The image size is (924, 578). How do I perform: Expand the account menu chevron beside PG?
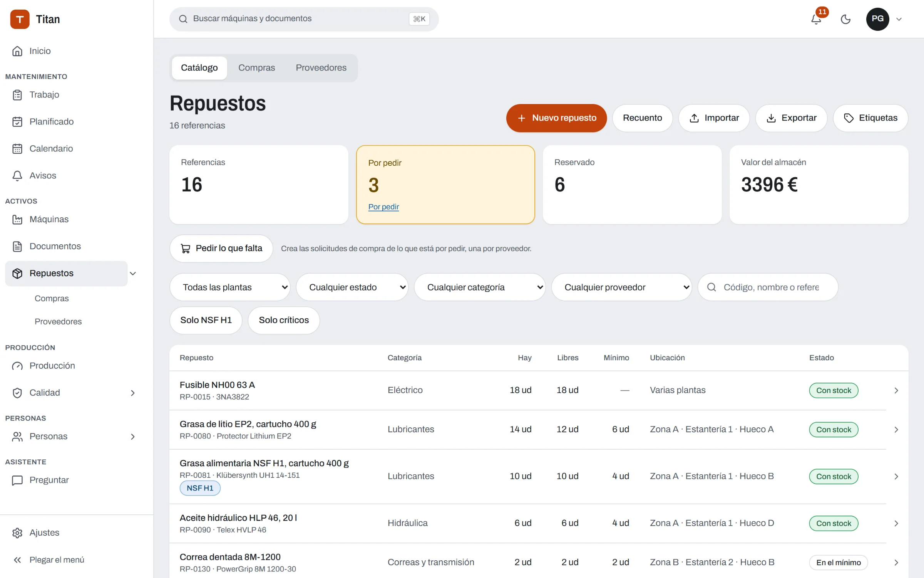coord(899,19)
